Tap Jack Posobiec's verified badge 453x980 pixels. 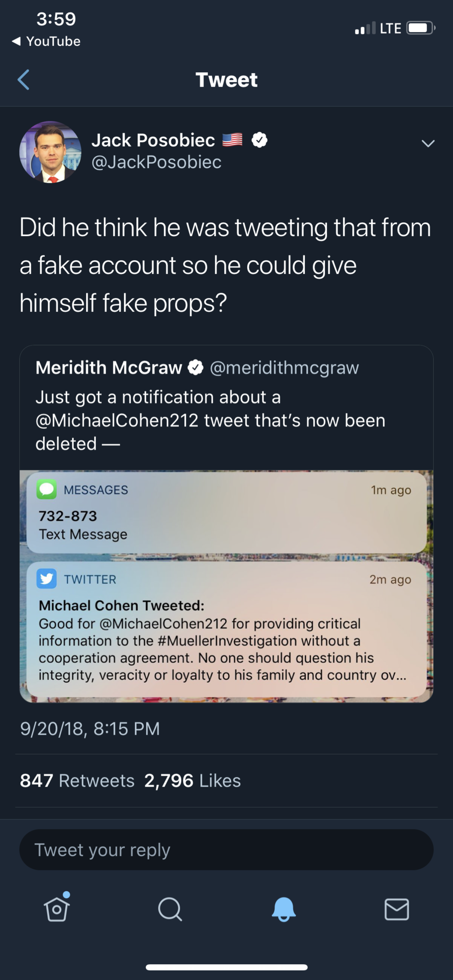point(259,140)
